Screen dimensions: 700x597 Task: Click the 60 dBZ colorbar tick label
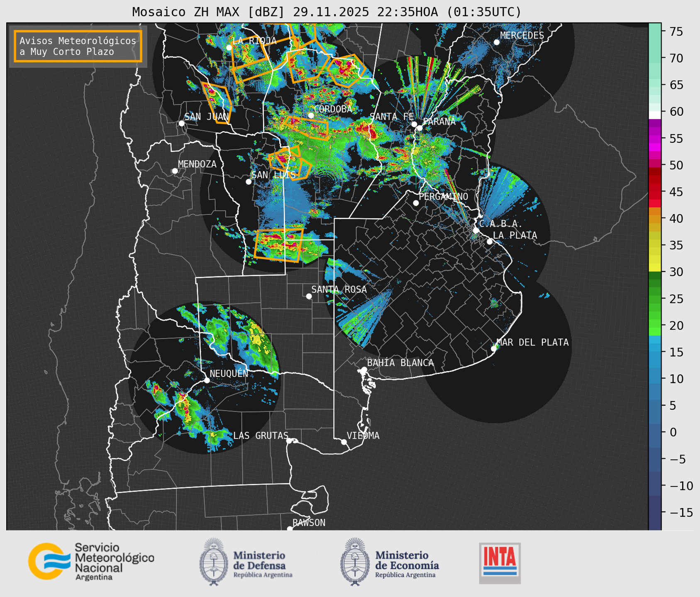point(676,112)
